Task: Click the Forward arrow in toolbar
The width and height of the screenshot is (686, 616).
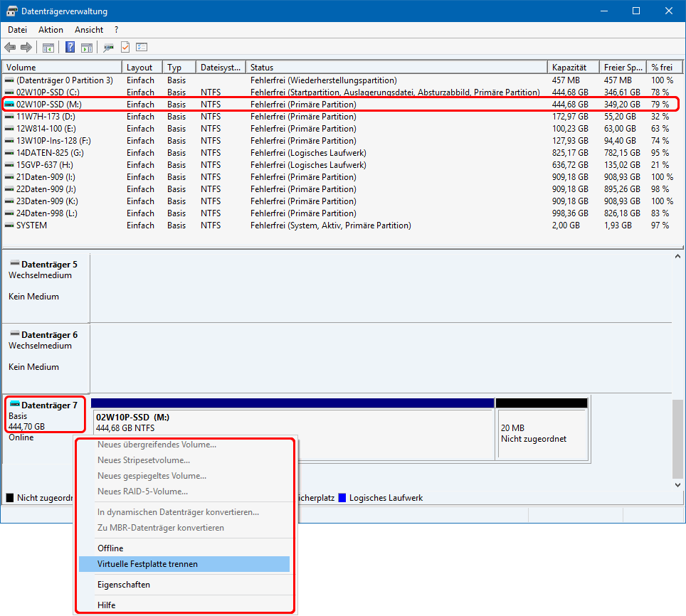Action: (26, 48)
